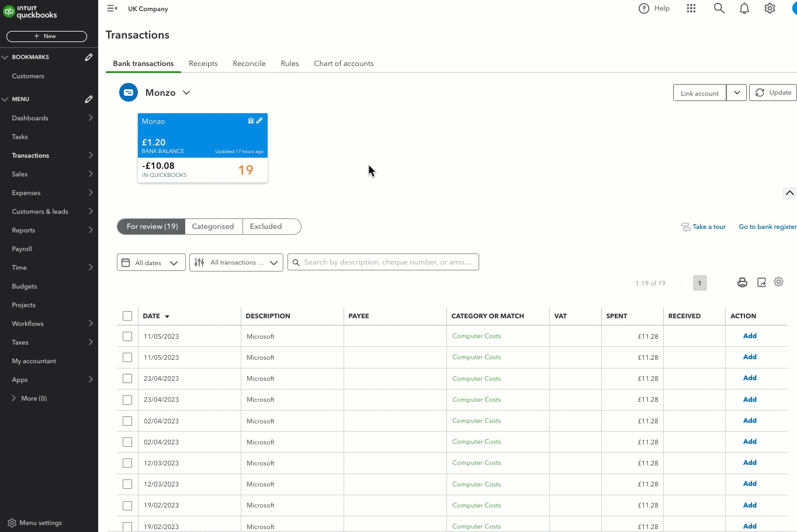
Task: Edit the Bookmarks section with pencil icon
Action: click(89, 57)
